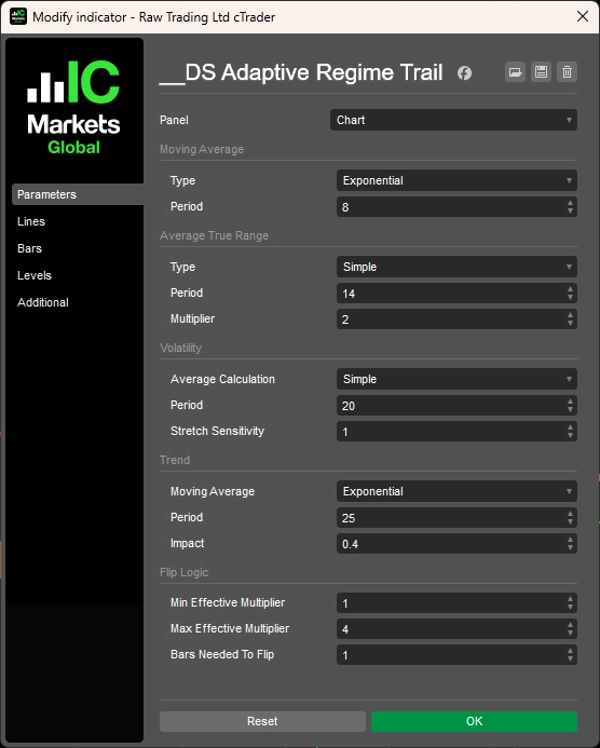600x748 pixels.
Task: Open the Parameters section
Action: (78, 195)
